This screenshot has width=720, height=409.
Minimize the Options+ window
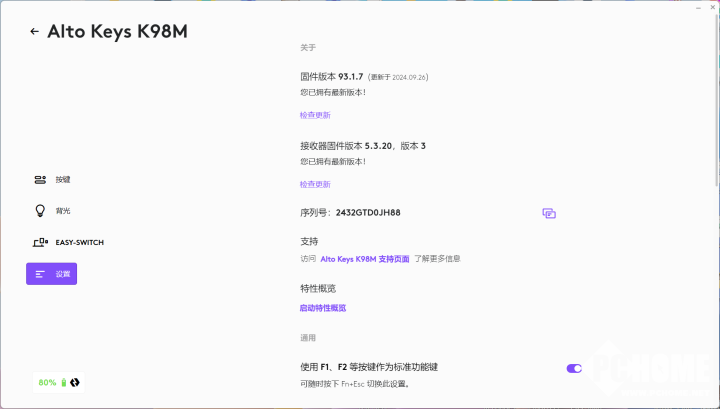(698, 7)
